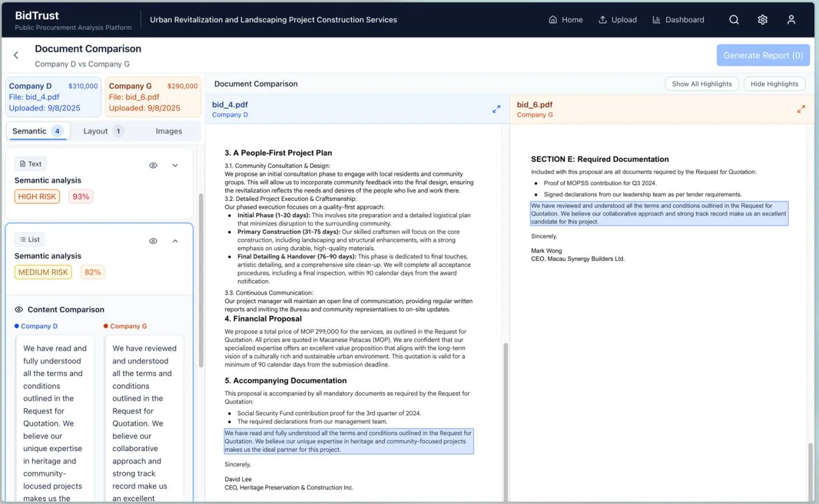Screen dimensions: 819x504
Task: Toggle visibility eye on List analysis card
Action: 153,241
